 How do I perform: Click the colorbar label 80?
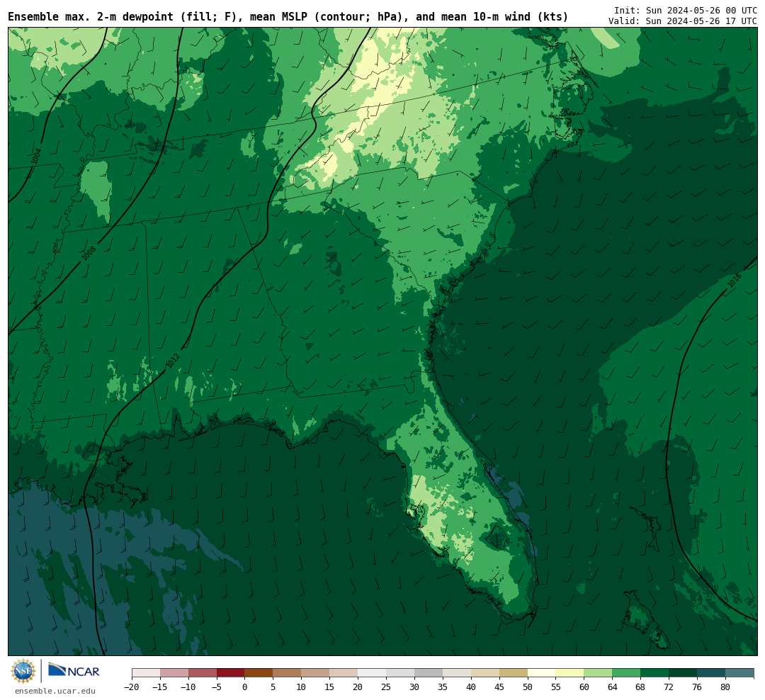(x=725, y=687)
